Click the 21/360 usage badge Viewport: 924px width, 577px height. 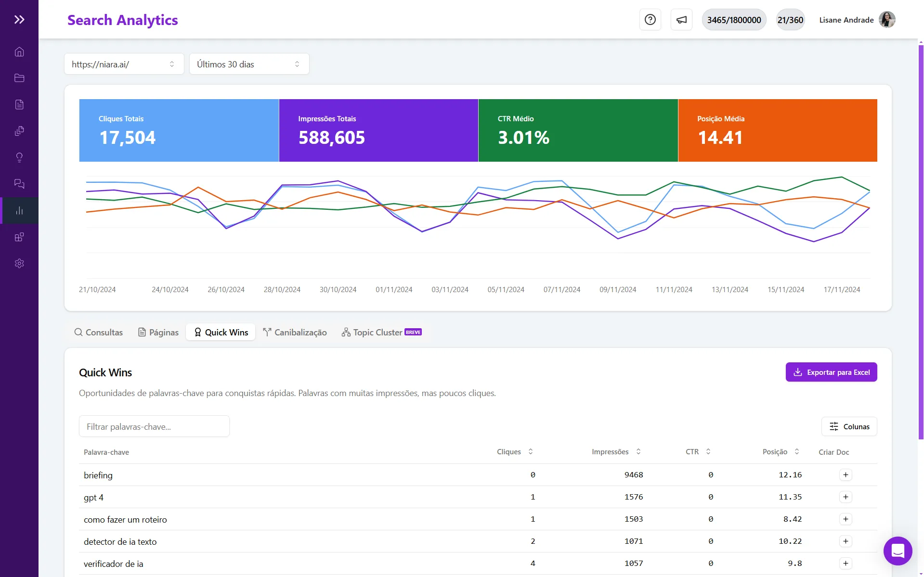790,20
